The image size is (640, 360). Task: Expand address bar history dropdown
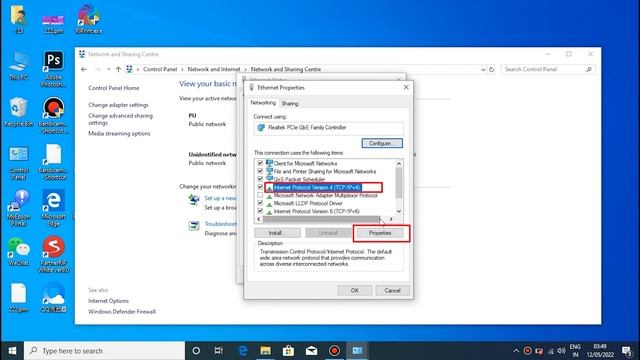(x=483, y=69)
